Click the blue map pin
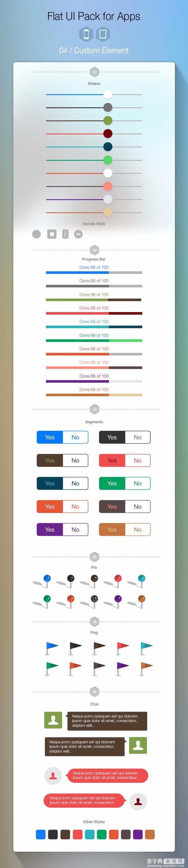The width and height of the screenshot is (188, 868). [x=47, y=578]
